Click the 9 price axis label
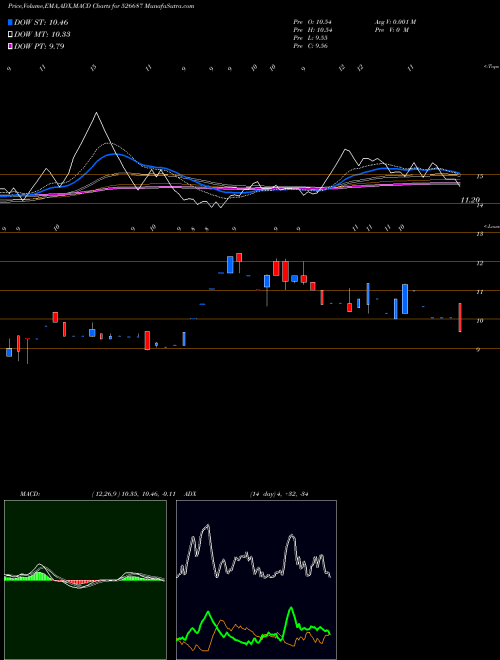This screenshot has width=500, height=660. [x=478, y=349]
